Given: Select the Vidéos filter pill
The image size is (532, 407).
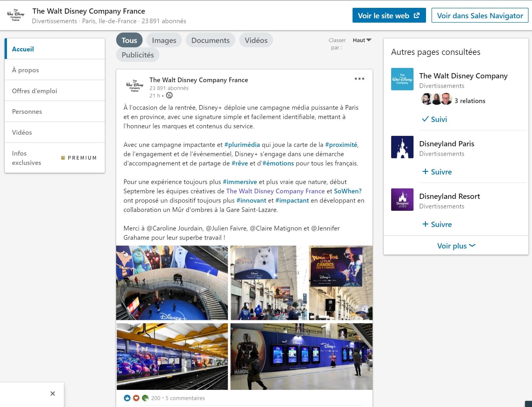Looking at the screenshot, I should coord(256,40).
